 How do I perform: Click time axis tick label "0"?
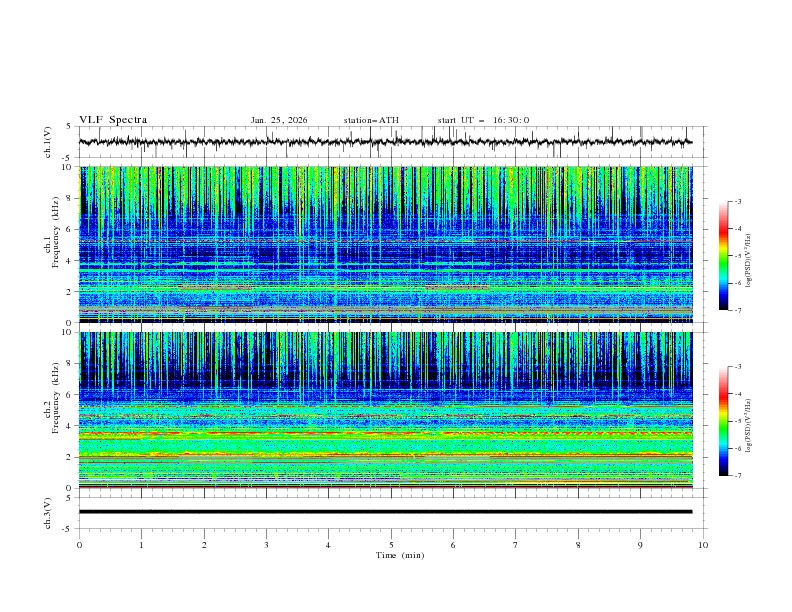pyautogui.click(x=79, y=545)
